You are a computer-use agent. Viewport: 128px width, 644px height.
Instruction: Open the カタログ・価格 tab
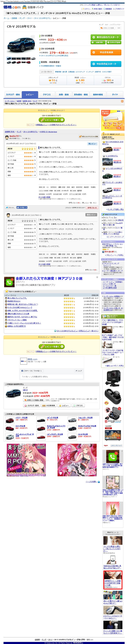click(13, 95)
